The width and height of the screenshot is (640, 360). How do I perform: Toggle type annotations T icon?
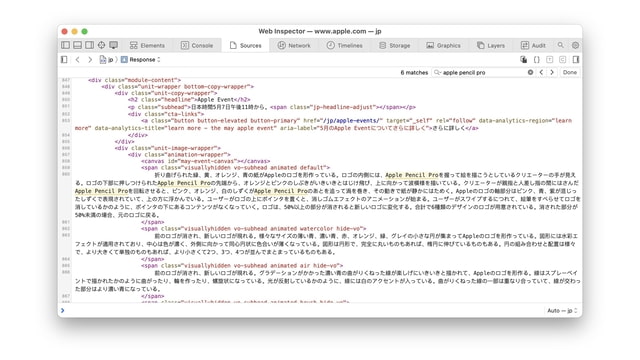pos(549,60)
